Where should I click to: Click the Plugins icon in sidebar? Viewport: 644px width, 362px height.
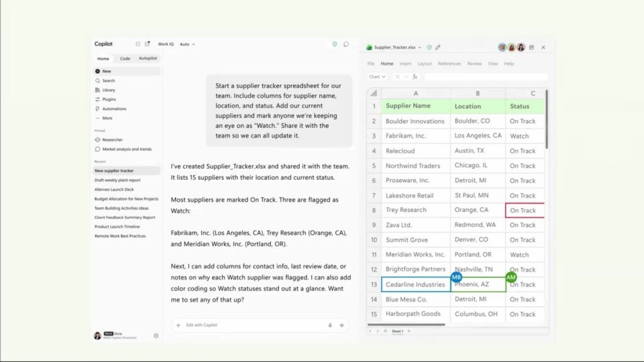click(x=97, y=99)
